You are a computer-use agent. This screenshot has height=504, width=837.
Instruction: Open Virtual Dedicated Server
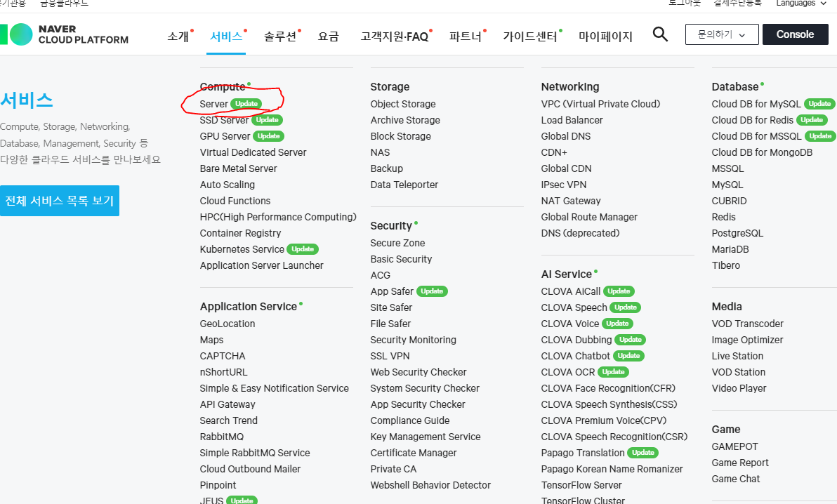point(253,152)
